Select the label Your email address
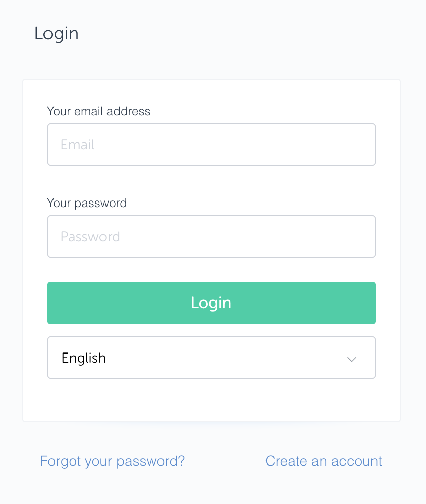 coord(98,111)
